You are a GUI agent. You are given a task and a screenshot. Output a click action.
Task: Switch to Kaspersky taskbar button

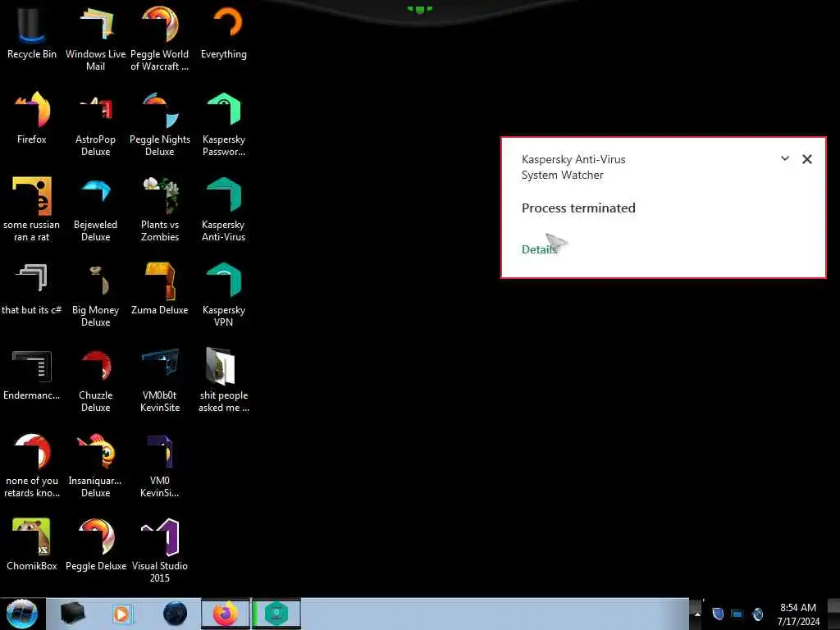[x=276, y=614]
